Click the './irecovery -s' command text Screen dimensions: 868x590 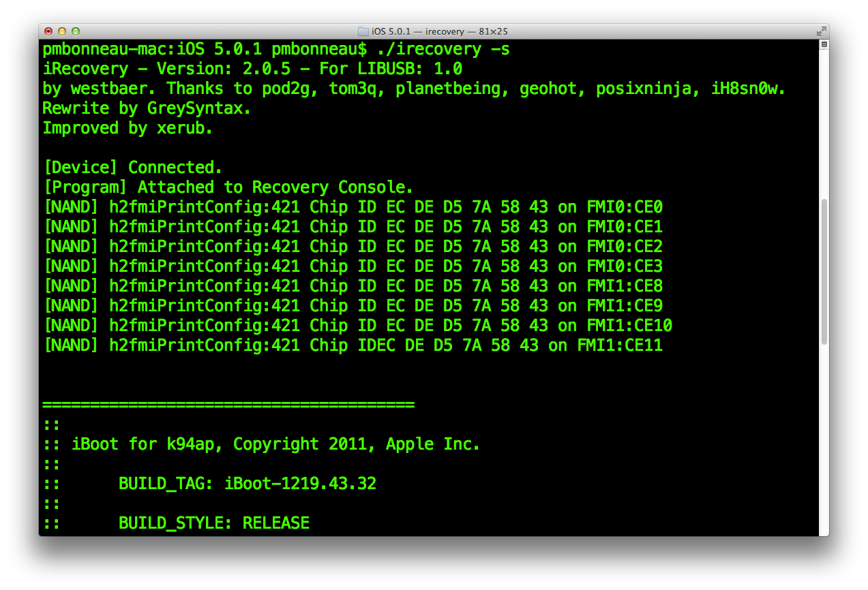[x=443, y=49]
